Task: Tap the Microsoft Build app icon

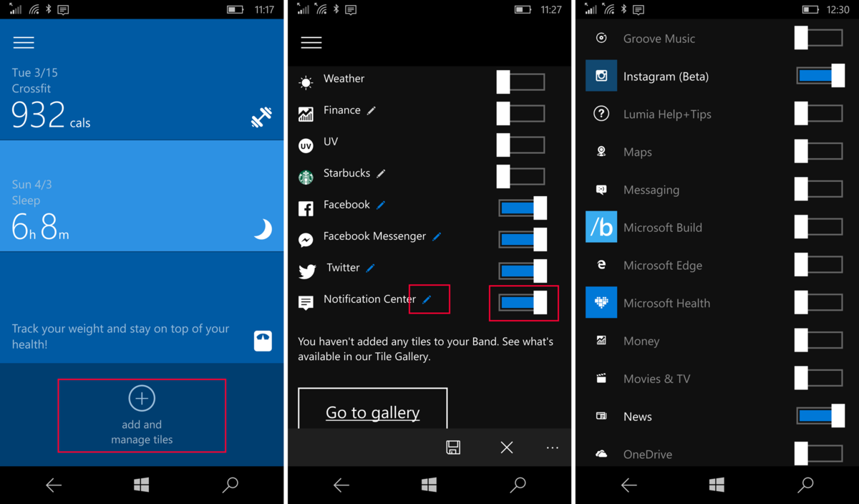Action: point(601,227)
